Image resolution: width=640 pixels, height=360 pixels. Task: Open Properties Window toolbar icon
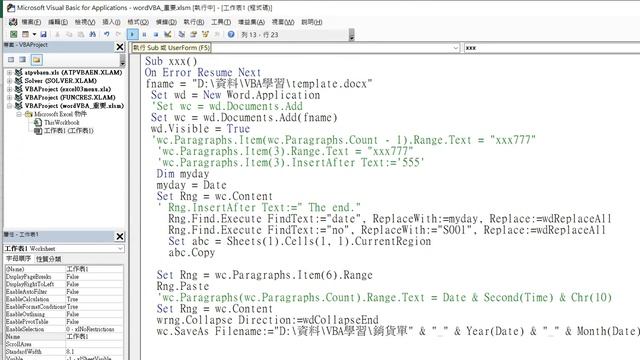tap(193, 35)
